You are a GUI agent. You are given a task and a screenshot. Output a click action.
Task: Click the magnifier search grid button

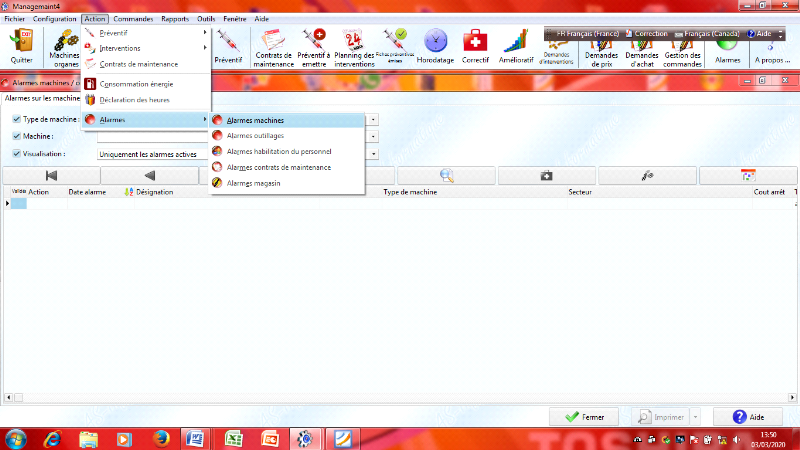(x=446, y=176)
